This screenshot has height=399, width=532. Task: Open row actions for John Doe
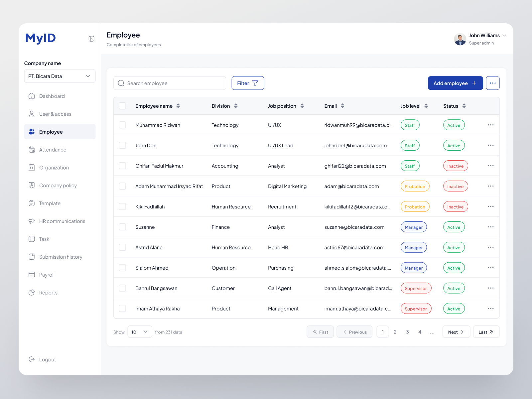[x=490, y=145]
